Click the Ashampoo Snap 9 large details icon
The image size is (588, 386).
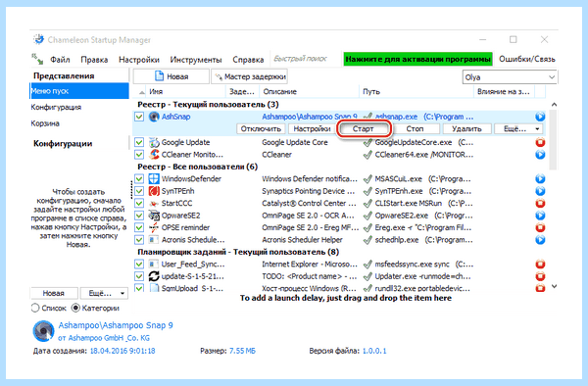click(x=43, y=331)
